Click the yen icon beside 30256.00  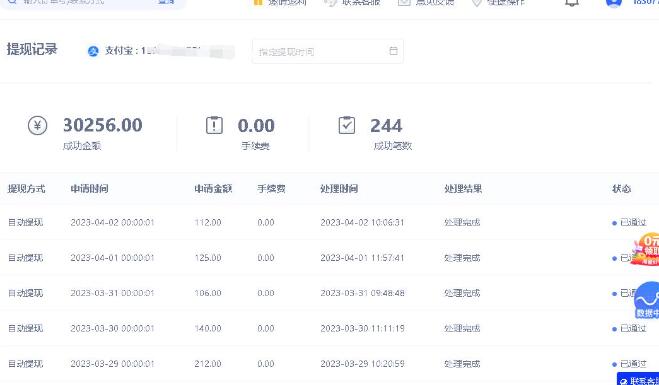click(37, 126)
